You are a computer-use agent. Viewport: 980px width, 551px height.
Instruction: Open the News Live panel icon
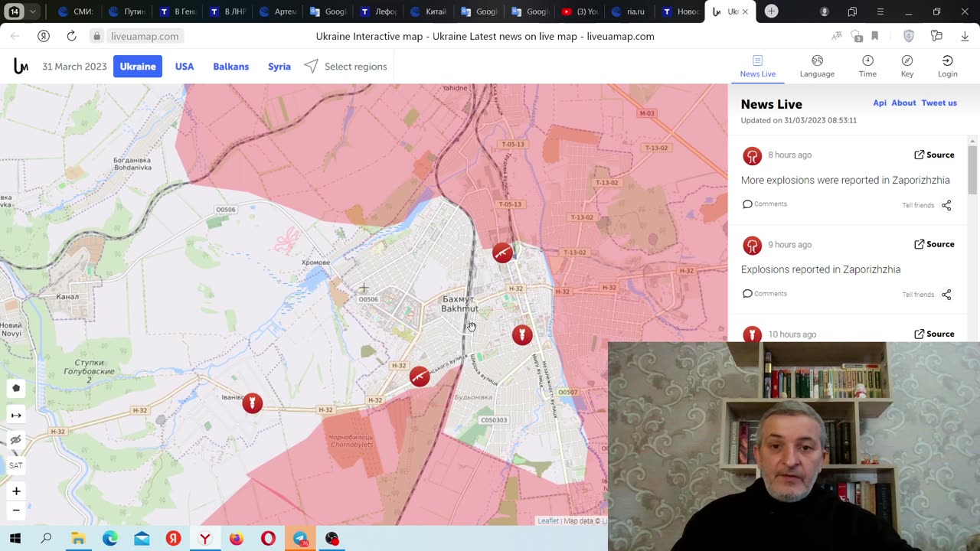click(757, 60)
